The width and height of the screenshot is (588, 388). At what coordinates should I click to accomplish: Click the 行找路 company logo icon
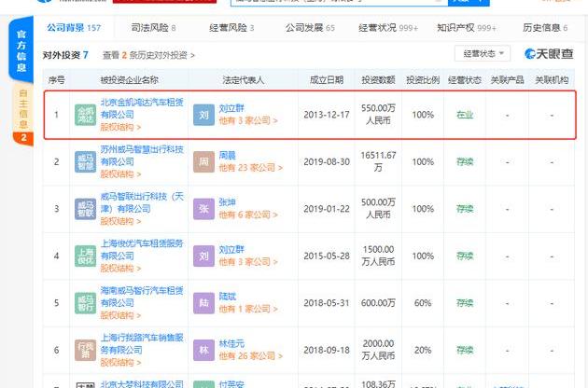click(x=86, y=350)
